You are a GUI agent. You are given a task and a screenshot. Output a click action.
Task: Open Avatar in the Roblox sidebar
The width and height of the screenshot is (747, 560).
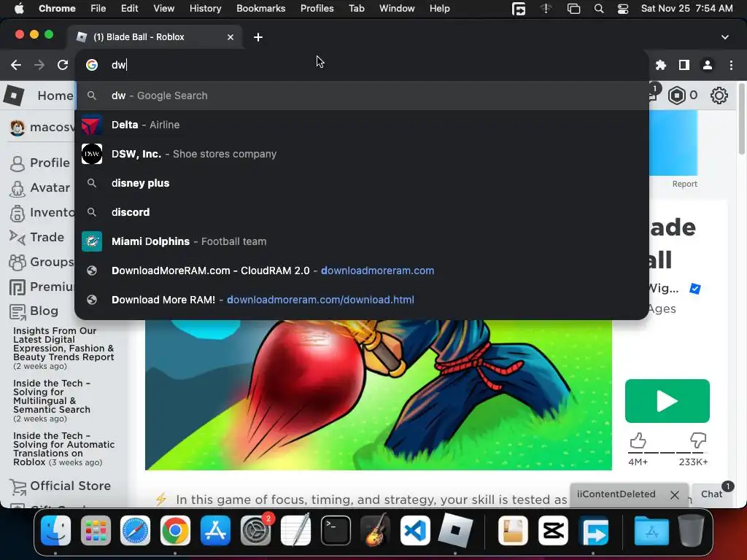click(40, 187)
